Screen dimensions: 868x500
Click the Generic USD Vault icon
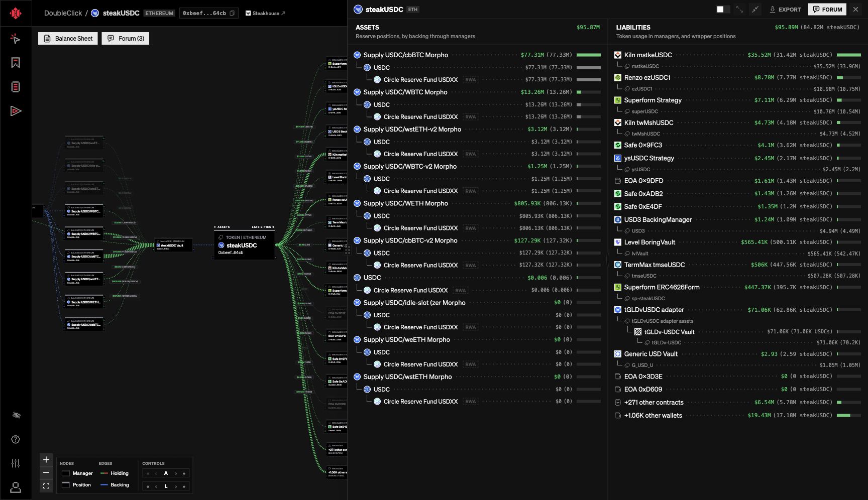tap(618, 354)
